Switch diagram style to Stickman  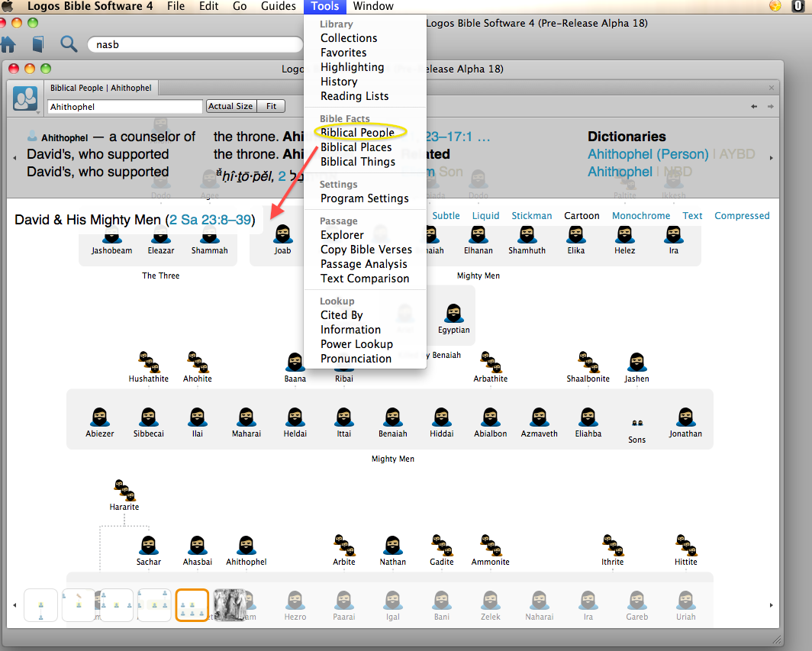[x=532, y=215]
